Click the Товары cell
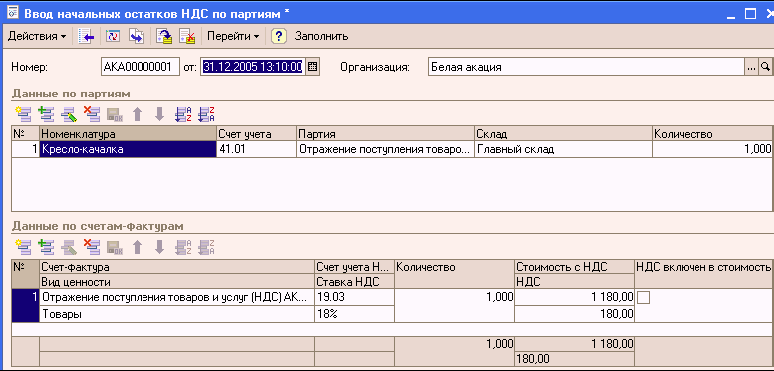Image resolution: width=774 pixels, height=371 pixels. pos(177,314)
